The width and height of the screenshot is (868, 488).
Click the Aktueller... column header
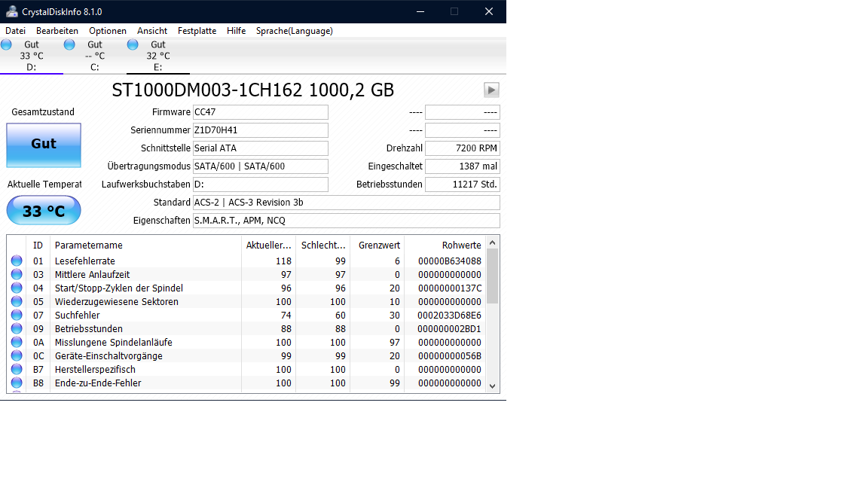click(x=268, y=245)
